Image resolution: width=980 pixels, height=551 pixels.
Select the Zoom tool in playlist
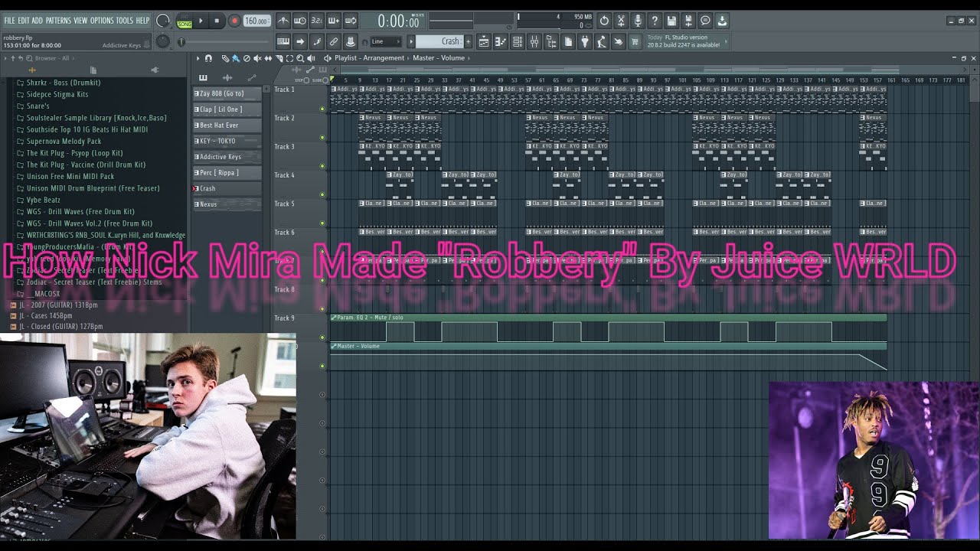tap(300, 58)
